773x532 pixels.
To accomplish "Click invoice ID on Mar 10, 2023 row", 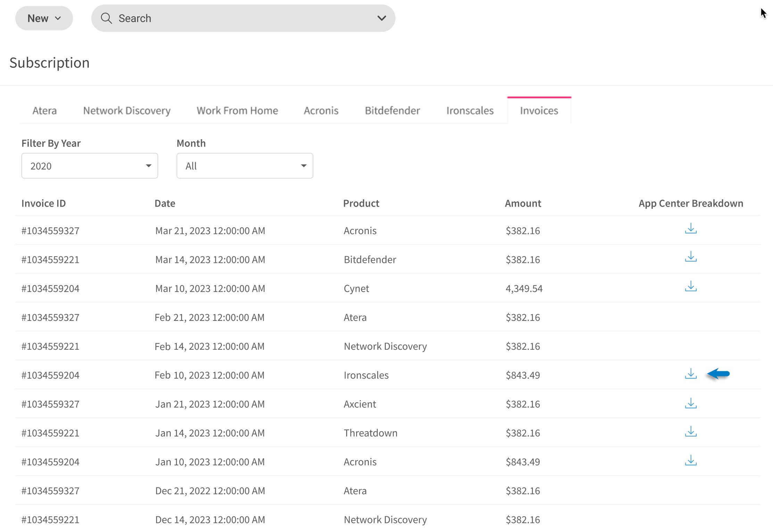I will (50, 288).
